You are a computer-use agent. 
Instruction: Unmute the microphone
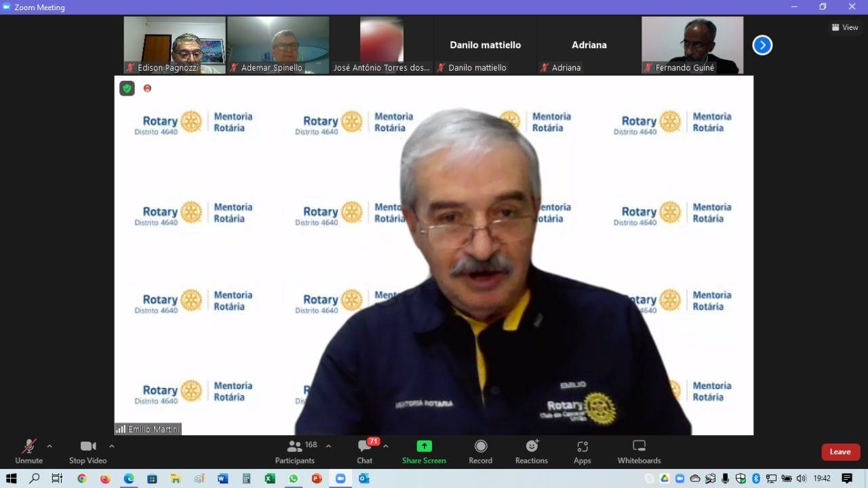[28, 451]
